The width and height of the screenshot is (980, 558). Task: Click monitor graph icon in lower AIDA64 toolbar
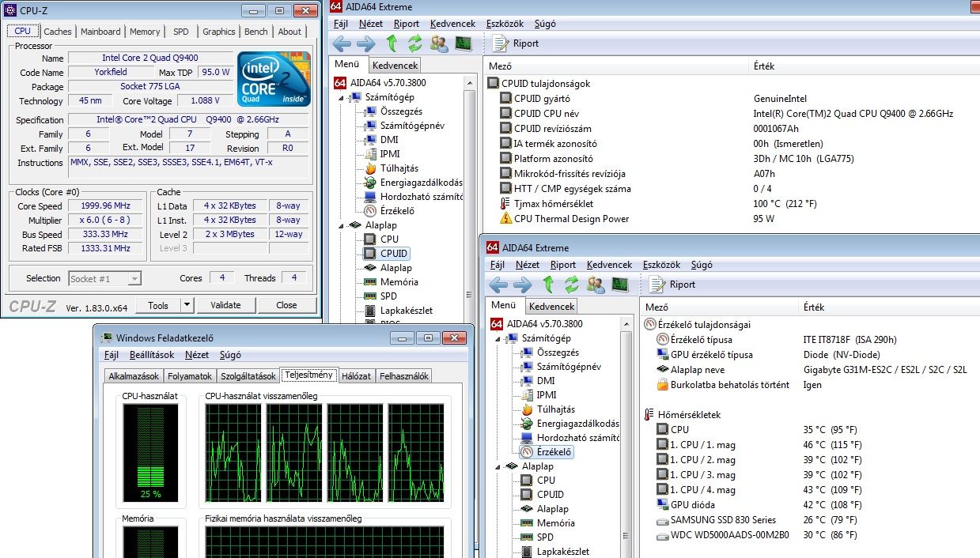[x=619, y=285]
